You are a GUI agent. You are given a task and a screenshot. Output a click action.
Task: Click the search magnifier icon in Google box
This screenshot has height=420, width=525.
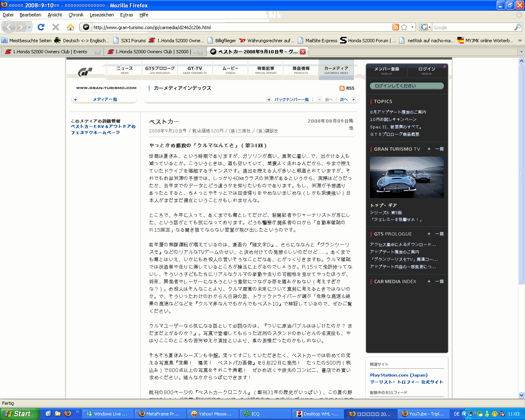point(518,27)
